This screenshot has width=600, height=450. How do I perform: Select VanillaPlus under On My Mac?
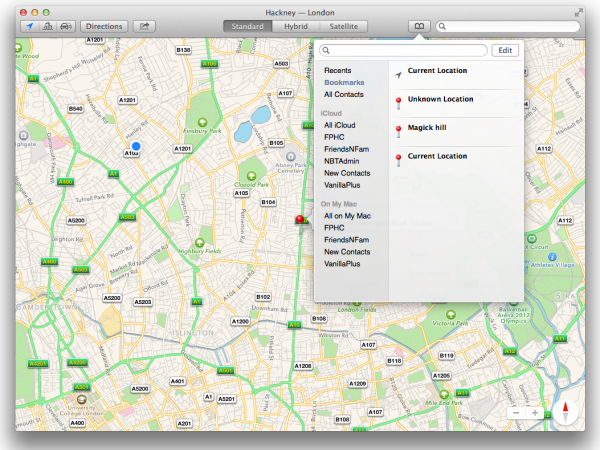[342, 264]
